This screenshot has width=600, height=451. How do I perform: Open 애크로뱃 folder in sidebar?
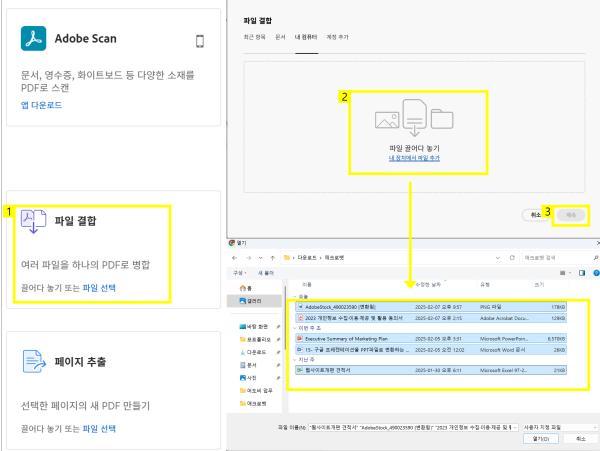tap(253, 404)
